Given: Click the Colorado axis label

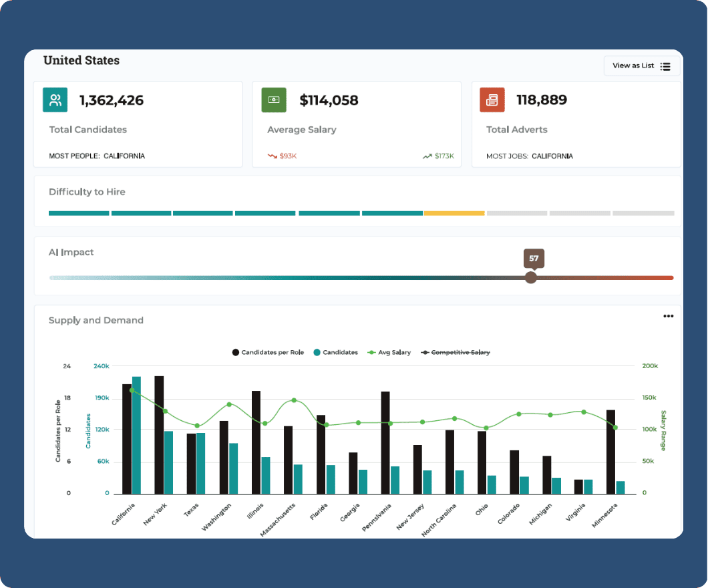Looking at the screenshot, I should pyautogui.click(x=508, y=514).
